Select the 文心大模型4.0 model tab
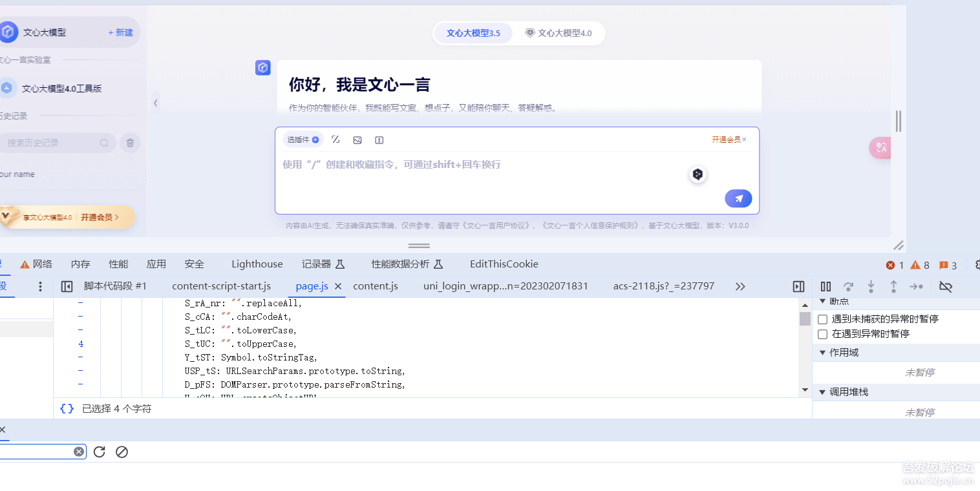 559,33
